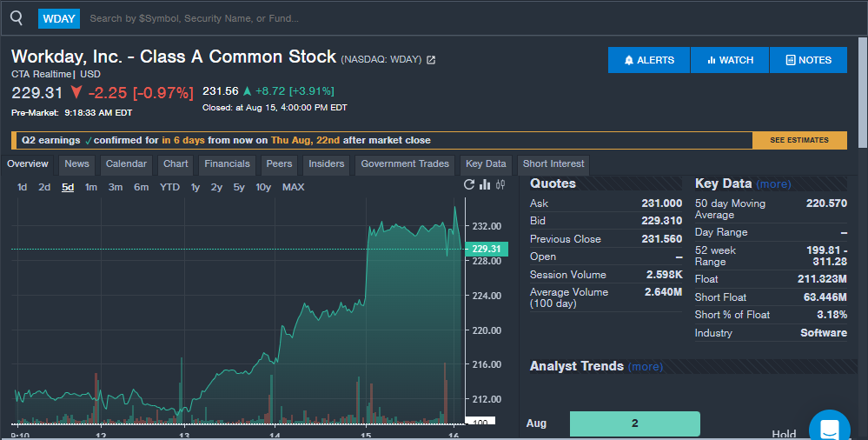Switch to the News tab

76,164
